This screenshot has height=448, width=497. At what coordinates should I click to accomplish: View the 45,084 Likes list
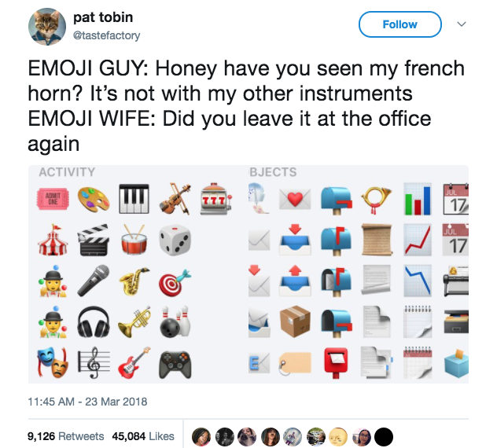tap(143, 436)
